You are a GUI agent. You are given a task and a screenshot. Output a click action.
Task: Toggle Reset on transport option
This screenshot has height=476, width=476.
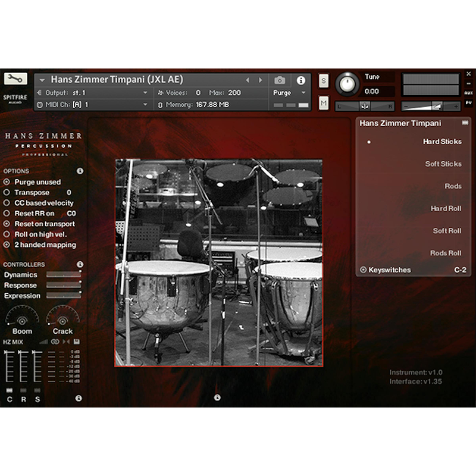coord(7,224)
